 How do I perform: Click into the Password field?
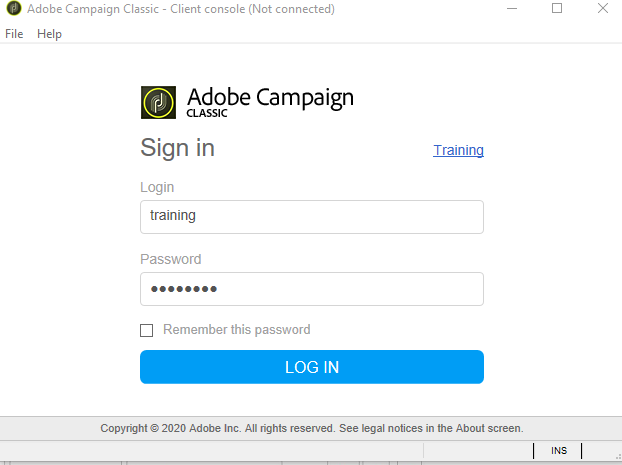coord(312,289)
